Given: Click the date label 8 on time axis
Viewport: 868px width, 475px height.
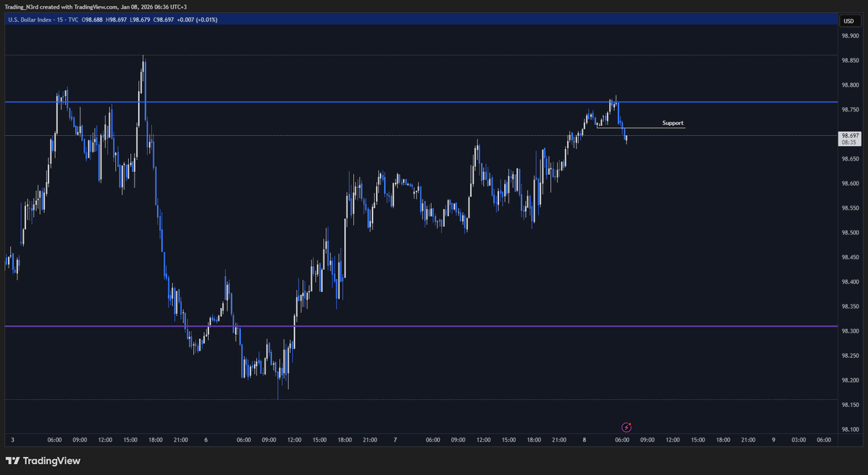Looking at the screenshot, I should [x=584, y=439].
